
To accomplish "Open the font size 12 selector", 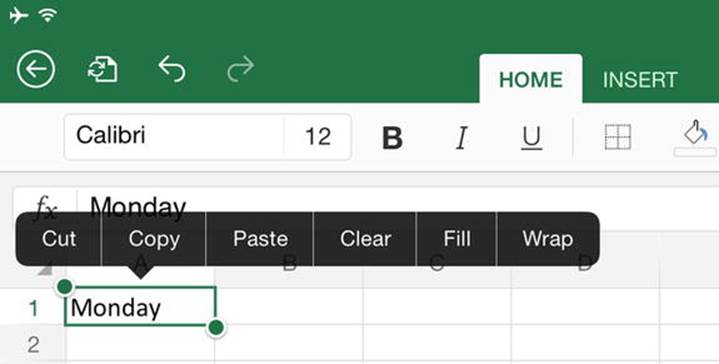I will [318, 137].
